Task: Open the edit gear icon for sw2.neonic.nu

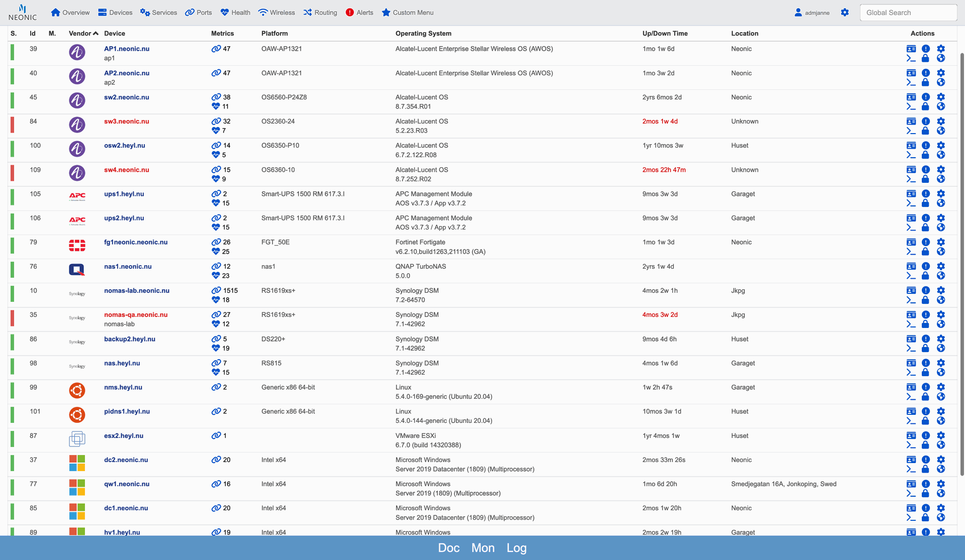Action: (941, 97)
